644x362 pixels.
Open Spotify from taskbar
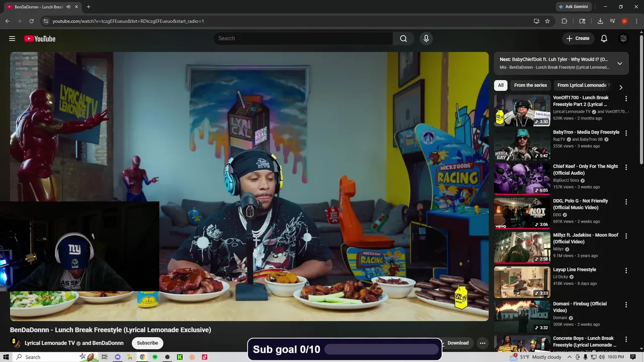click(155, 357)
